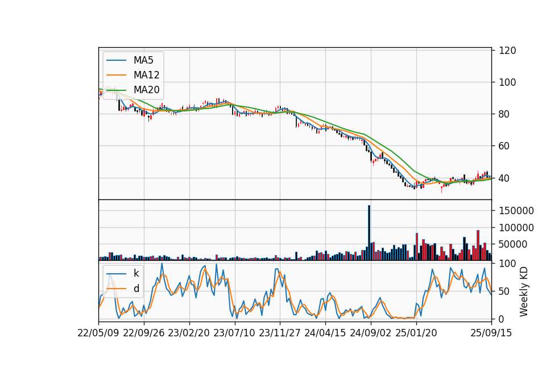Viewport: 546px width, 392px height.
Task: Click the 24/09/02 date label
Action: 370,333
